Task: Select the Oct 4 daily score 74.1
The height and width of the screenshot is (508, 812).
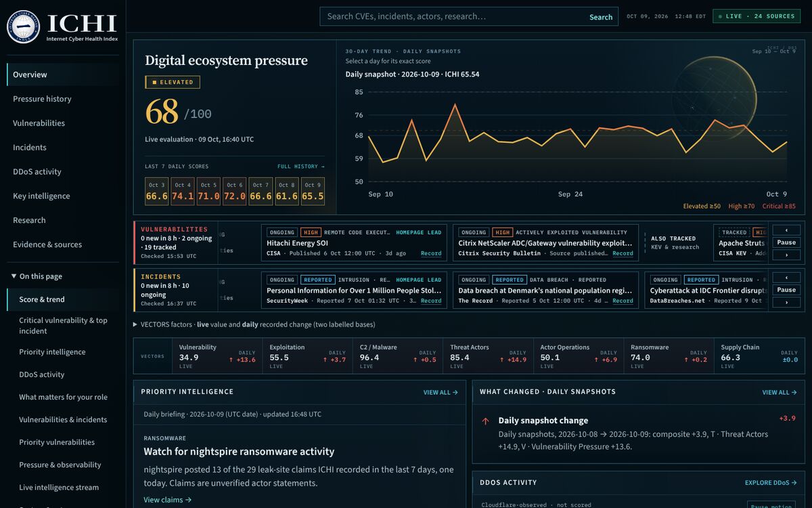Action: (x=183, y=192)
